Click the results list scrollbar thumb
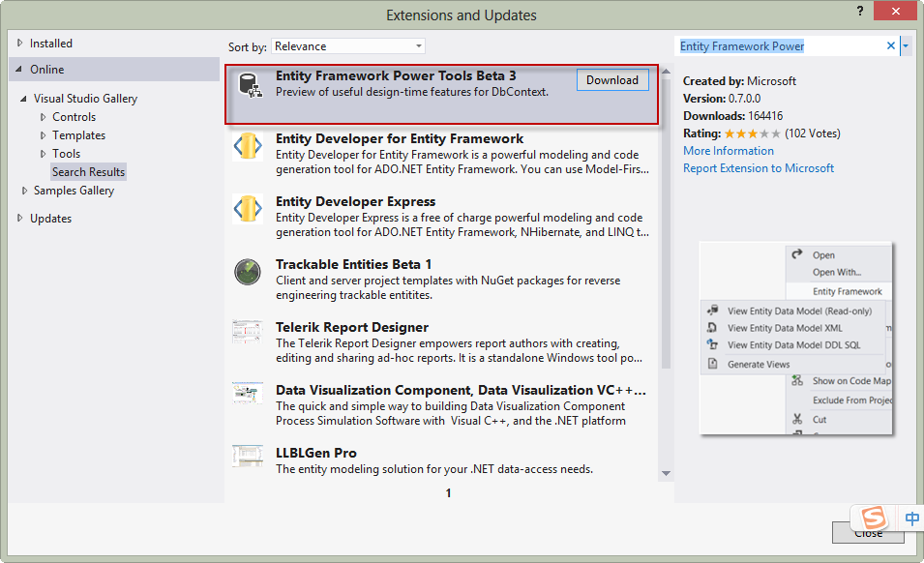 tap(666, 223)
